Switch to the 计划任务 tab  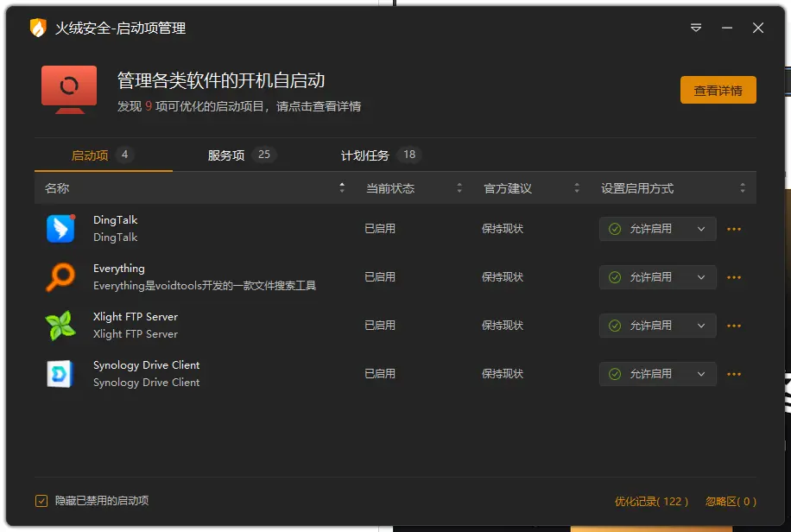(x=381, y=155)
